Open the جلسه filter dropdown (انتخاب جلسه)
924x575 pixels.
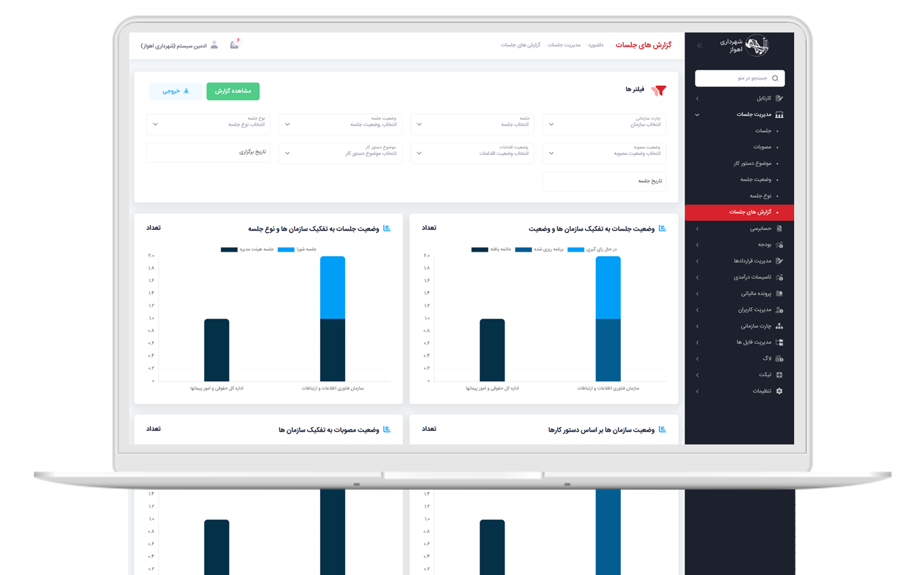point(472,124)
